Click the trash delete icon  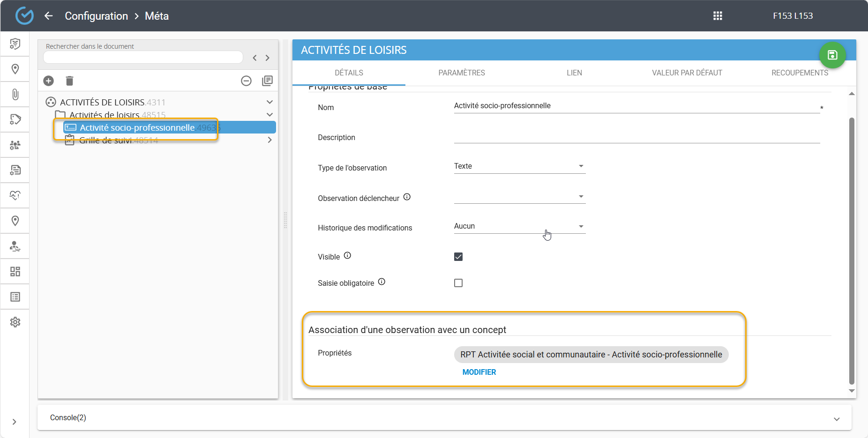(69, 81)
